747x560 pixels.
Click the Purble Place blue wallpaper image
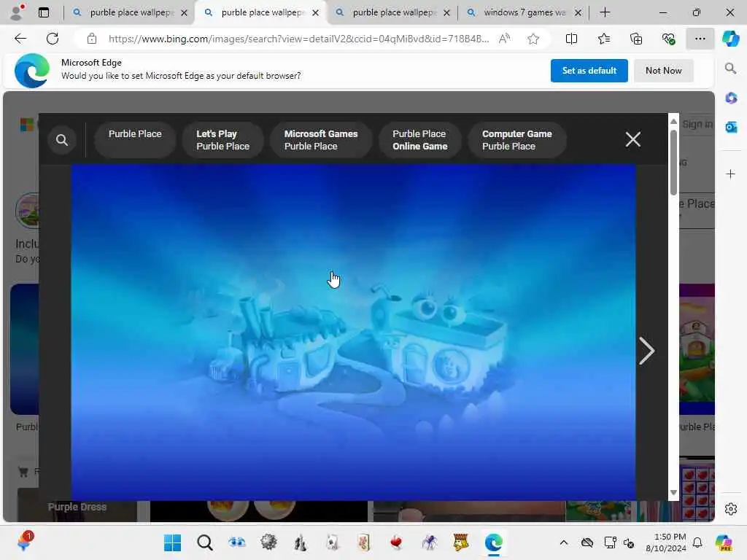tap(353, 332)
